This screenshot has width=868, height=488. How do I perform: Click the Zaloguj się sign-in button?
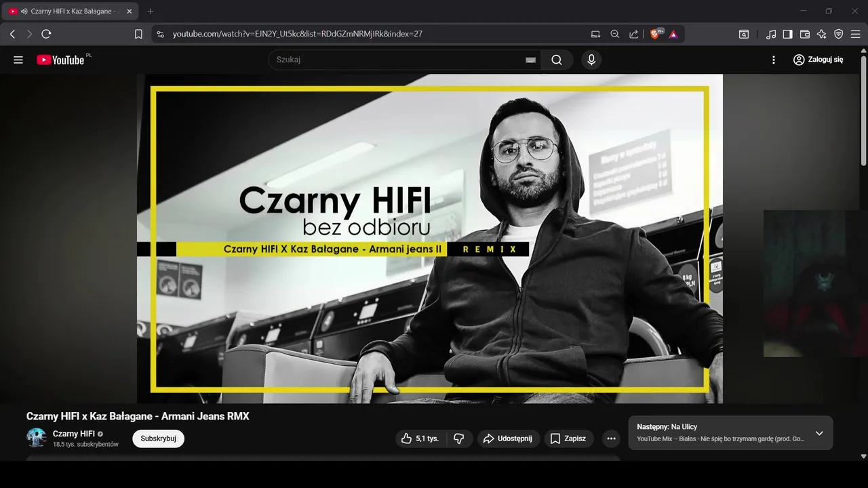click(818, 60)
